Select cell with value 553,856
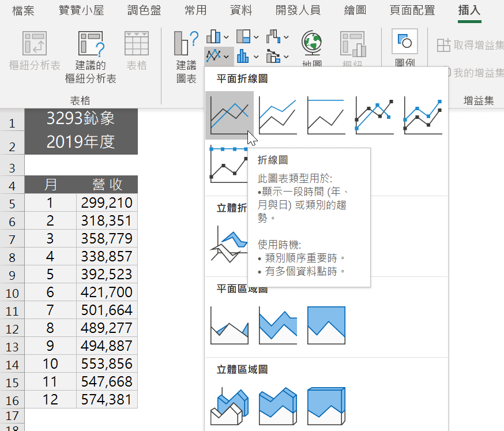Screen dimensions: 504x431 click(107, 363)
